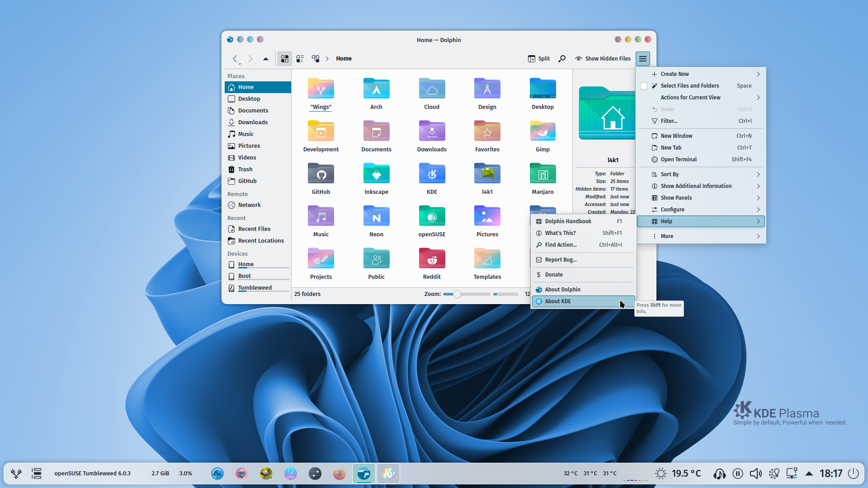The width and height of the screenshot is (868, 488).
Task: Open the volume speaker tray icon
Action: 755,474
